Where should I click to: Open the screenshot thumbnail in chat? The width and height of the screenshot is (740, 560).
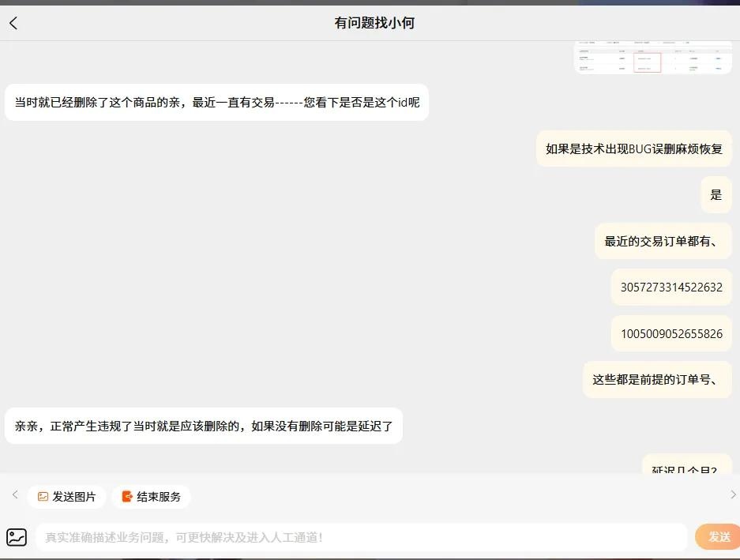[652, 57]
